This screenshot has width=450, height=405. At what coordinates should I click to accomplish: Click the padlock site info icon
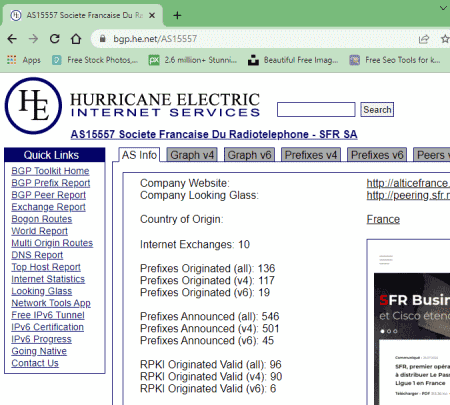(x=103, y=39)
